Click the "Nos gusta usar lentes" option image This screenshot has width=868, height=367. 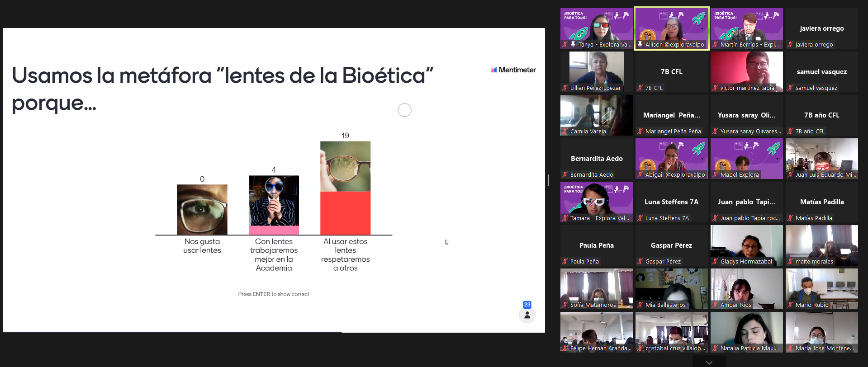(202, 209)
